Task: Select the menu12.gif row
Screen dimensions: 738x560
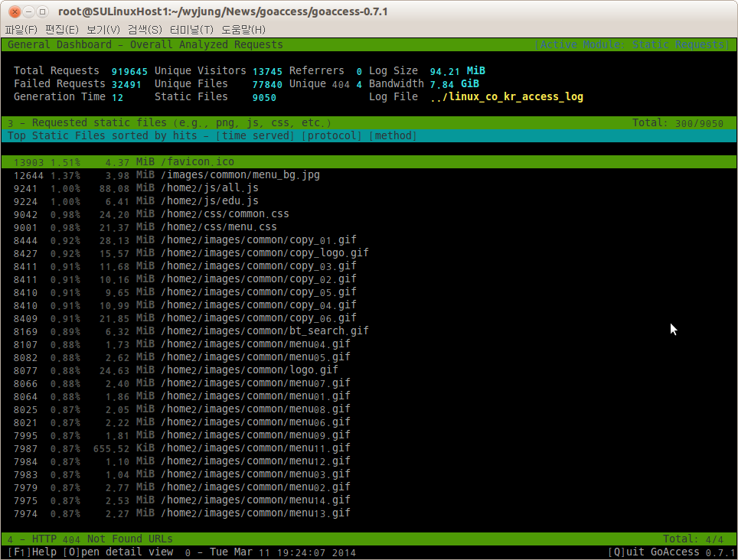Action: coord(369,461)
